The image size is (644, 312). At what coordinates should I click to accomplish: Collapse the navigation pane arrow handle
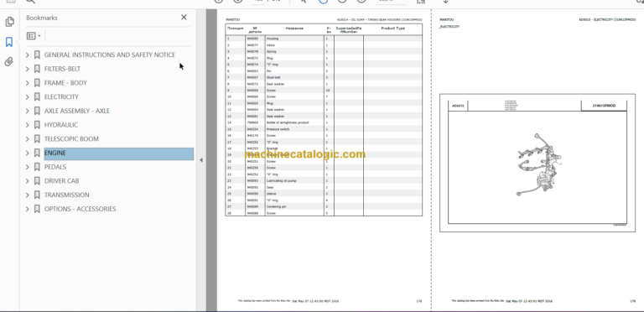pos(201,160)
